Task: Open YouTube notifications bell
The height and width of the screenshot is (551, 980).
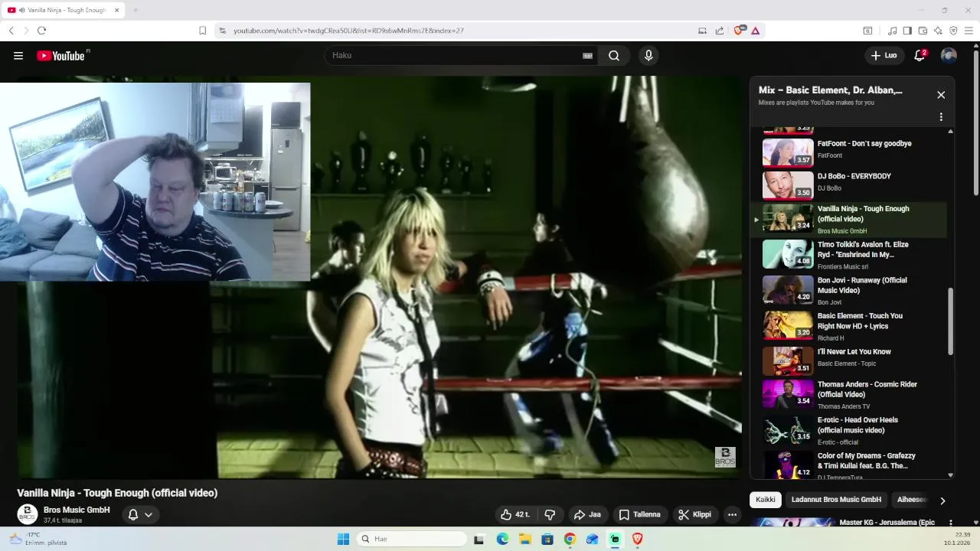Action: [920, 55]
